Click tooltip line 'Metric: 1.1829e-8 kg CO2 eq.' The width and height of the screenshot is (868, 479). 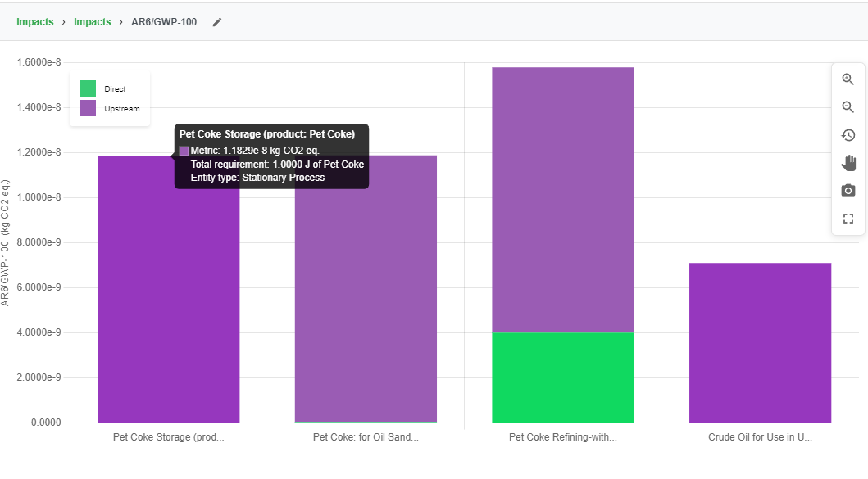255,151
